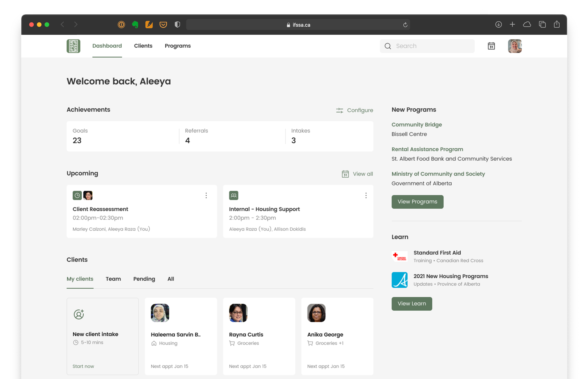The width and height of the screenshot is (588, 379).
Task: Select the My clients tab
Action: [x=80, y=279]
